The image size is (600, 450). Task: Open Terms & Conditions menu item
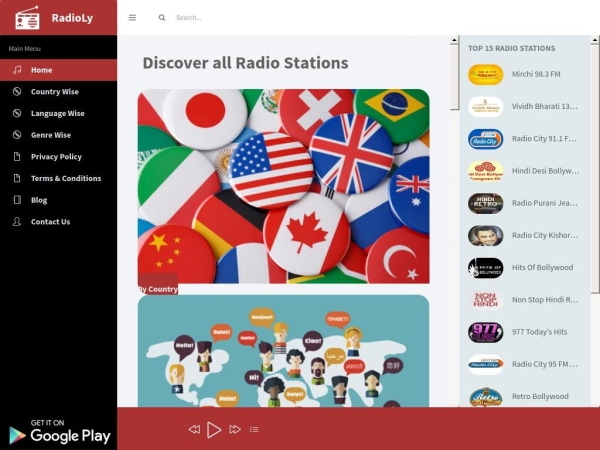[x=59, y=178]
